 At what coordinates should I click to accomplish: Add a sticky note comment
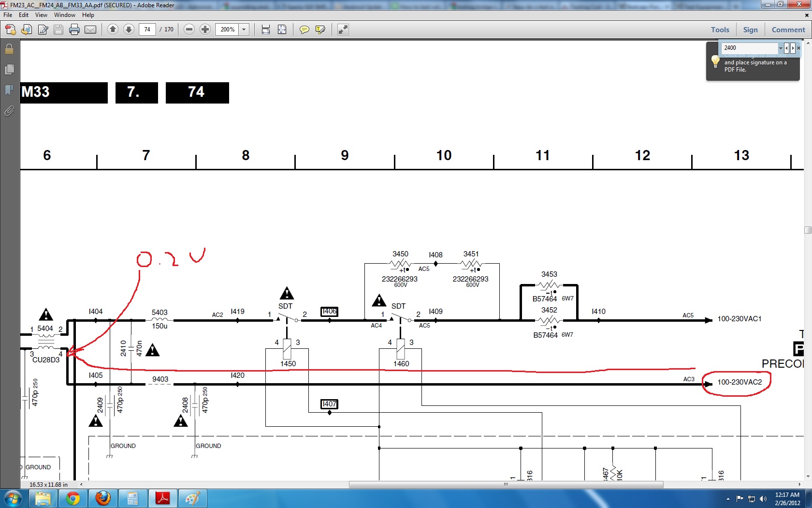(304, 30)
